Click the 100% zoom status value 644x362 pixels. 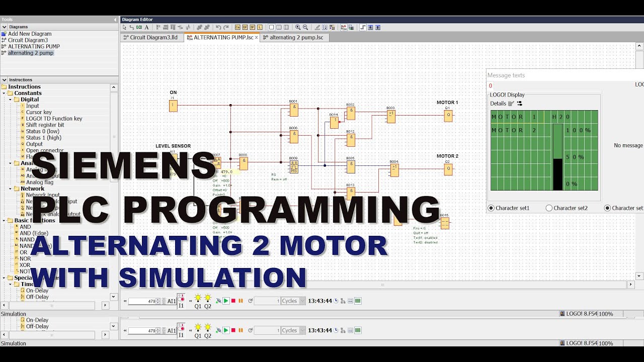tap(606, 314)
